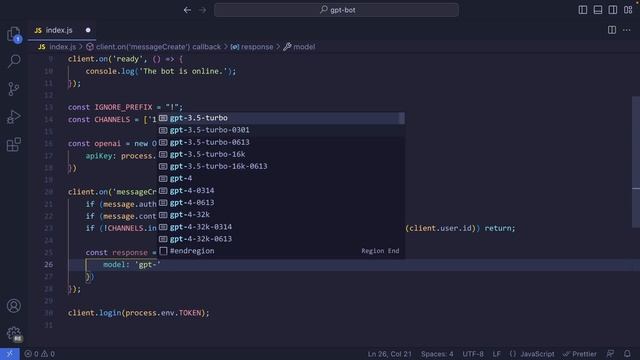Open the Manage settings gear
Screen dimensions: 640x360
pyautogui.click(x=14, y=333)
